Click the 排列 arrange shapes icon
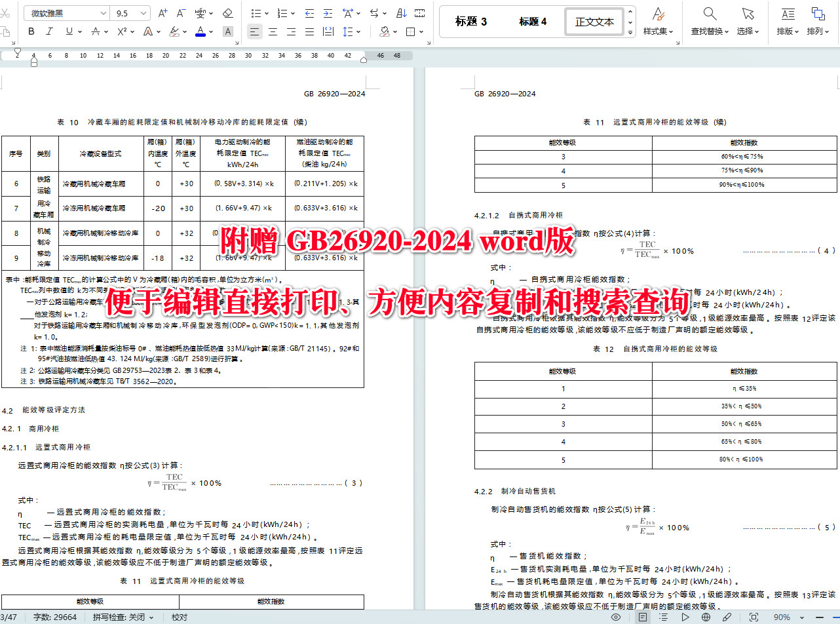This screenshot has width=840, height=624. pyautogui.click(x=818, y=21)
